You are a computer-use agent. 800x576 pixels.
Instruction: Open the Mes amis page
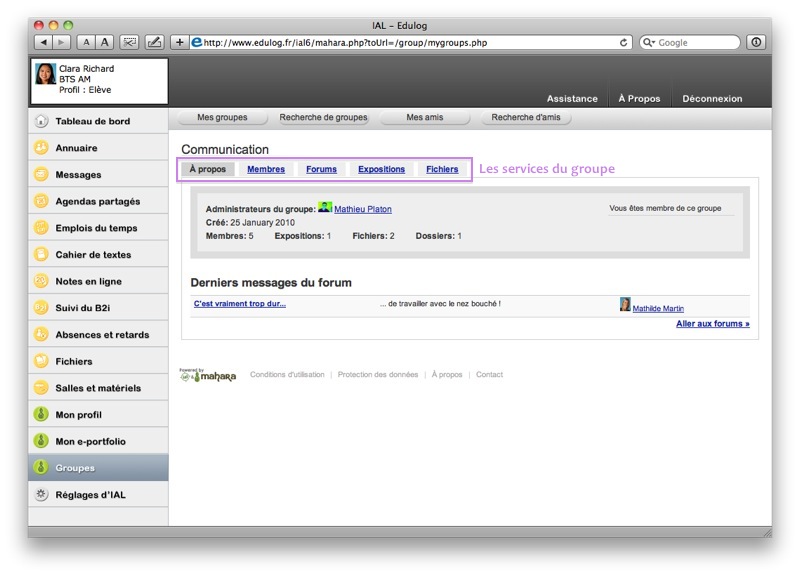425,118
